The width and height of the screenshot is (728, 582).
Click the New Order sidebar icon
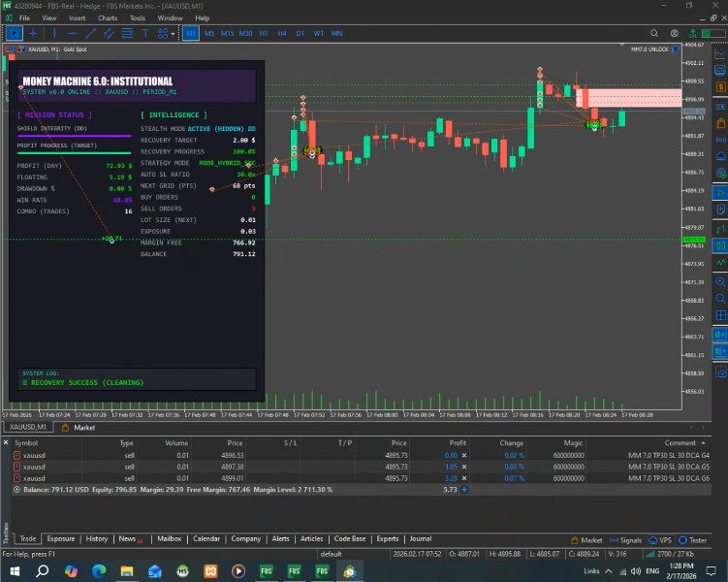click(720, 210)
